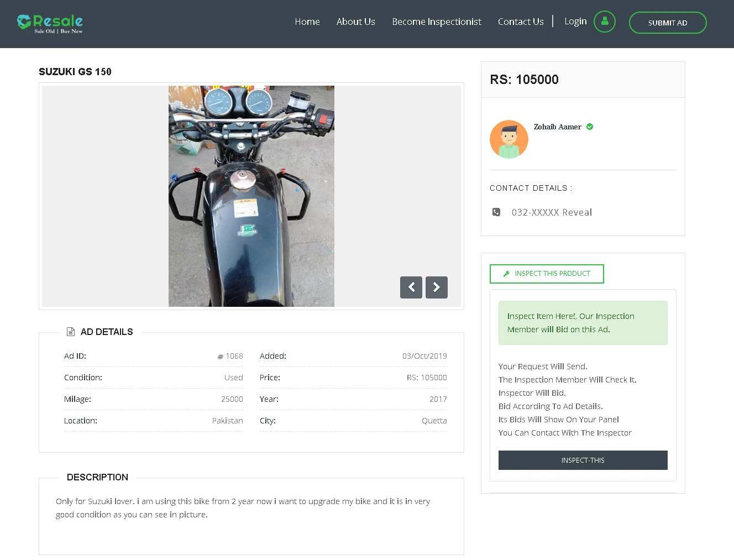Open the user profile icon
734x560 pixels.
604,22
